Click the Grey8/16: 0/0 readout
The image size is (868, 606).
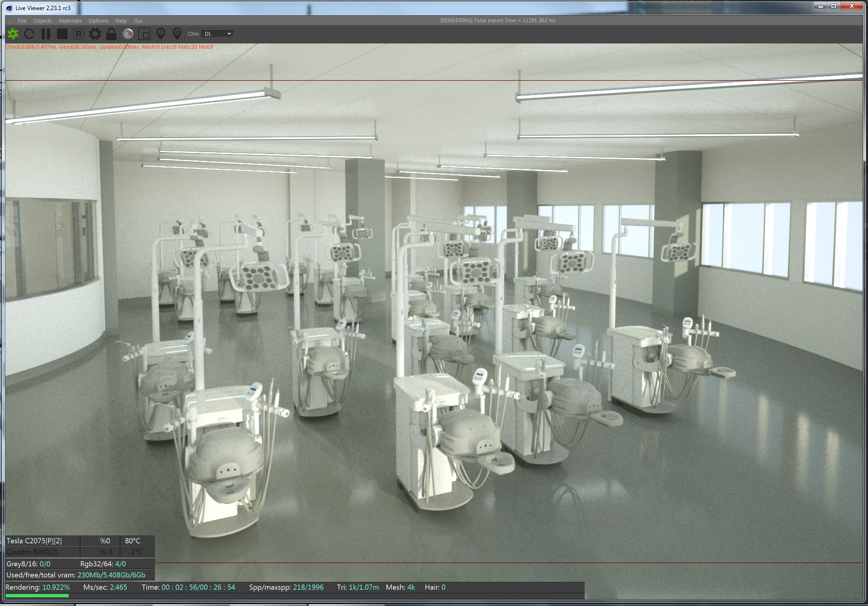click(x=28, y=564)
